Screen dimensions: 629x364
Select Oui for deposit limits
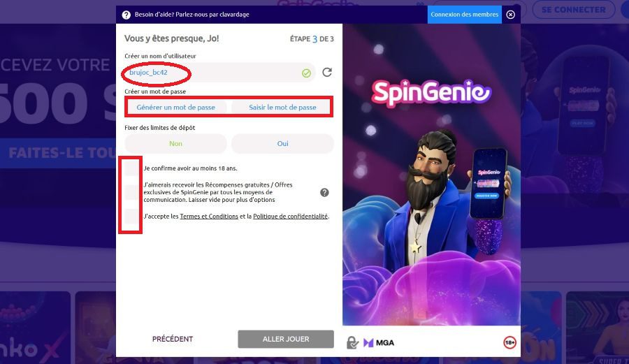click(283, 143)
